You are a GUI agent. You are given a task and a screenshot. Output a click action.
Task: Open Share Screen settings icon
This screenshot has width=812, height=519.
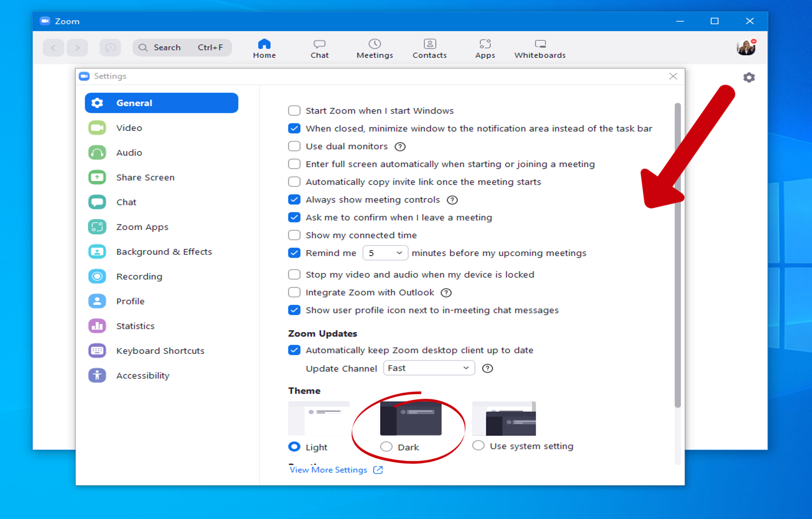[x=97, y=177]
